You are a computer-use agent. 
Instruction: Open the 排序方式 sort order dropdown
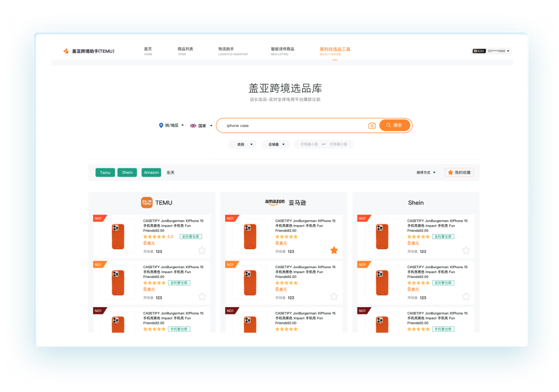426,173
